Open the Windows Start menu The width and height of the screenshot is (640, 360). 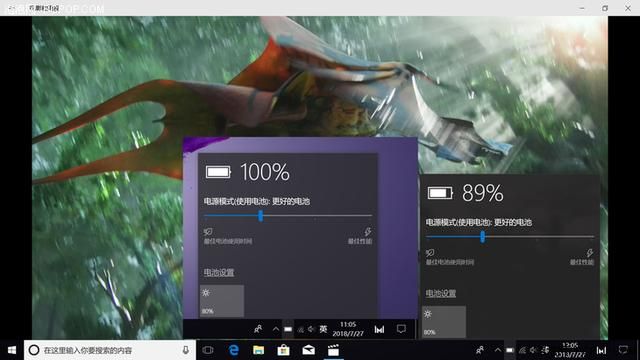tap(12, 350)
